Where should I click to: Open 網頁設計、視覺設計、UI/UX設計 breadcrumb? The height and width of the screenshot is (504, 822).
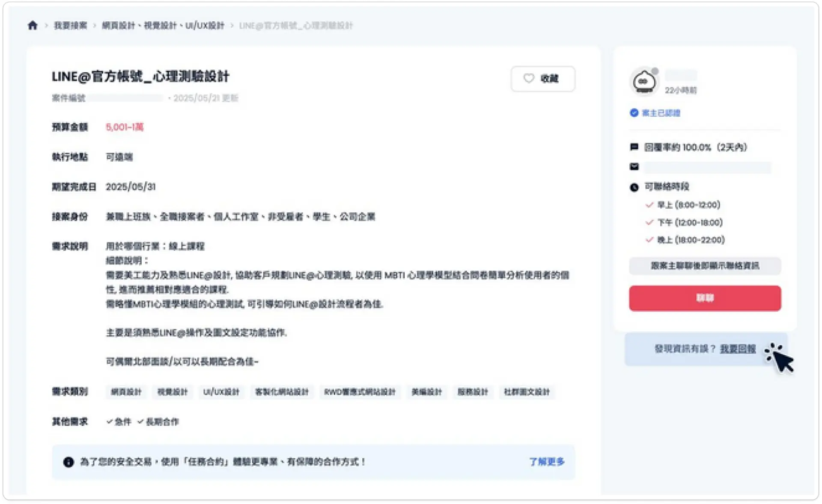pyautogui.click(x=163, y=25)
